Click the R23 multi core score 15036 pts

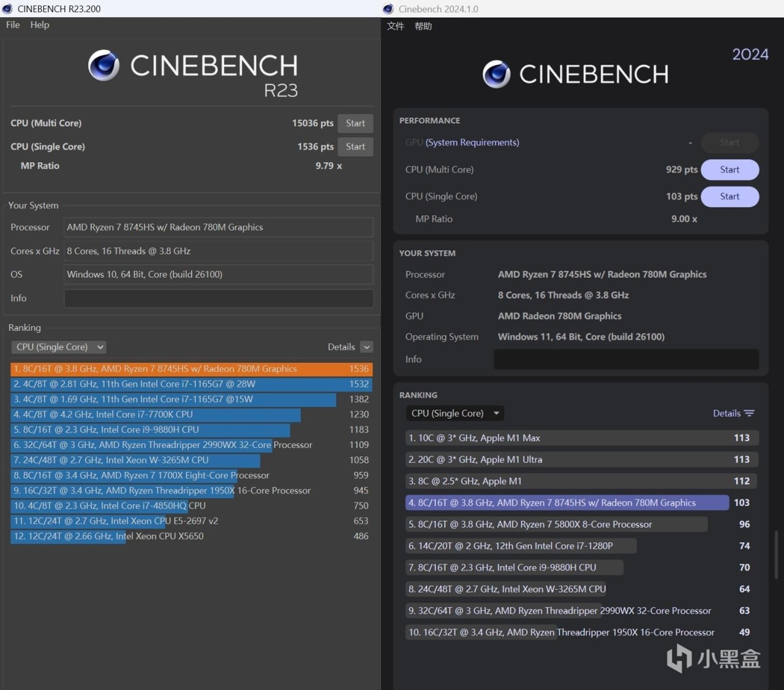click(313, 123)
